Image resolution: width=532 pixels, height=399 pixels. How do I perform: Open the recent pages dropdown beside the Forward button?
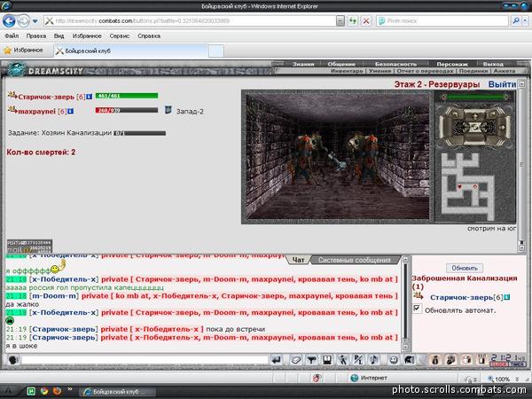pos(35,21)
